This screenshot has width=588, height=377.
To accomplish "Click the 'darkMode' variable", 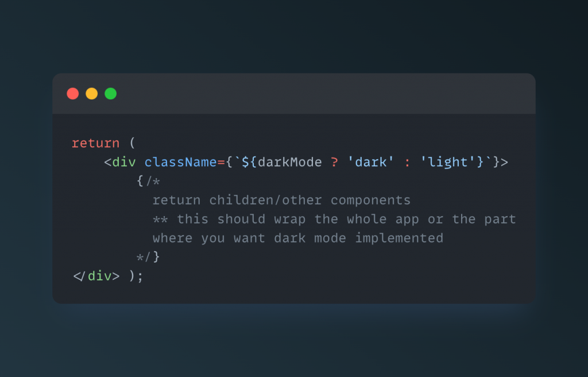I will click(290, 162).
